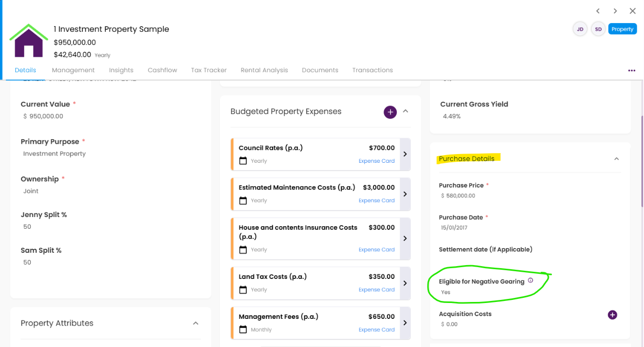Click the blue Property tag button

coord(623,29)
